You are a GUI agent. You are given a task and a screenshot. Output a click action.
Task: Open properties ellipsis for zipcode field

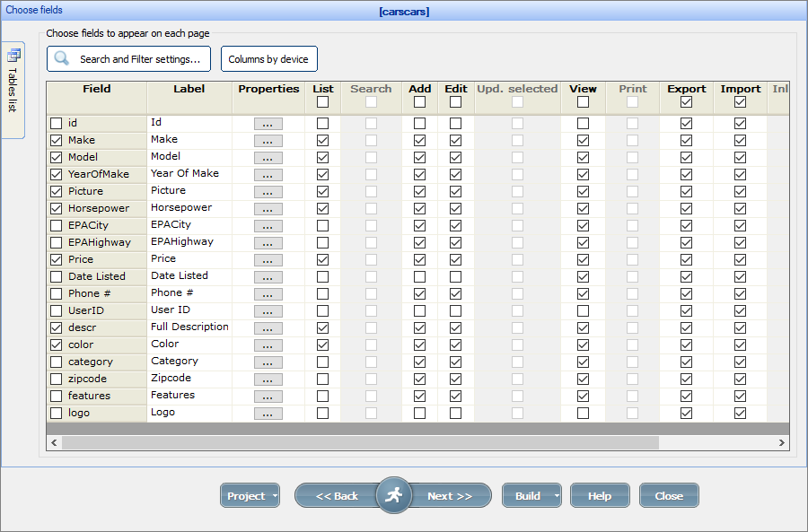pyautogui.click(x=268, y=379)
